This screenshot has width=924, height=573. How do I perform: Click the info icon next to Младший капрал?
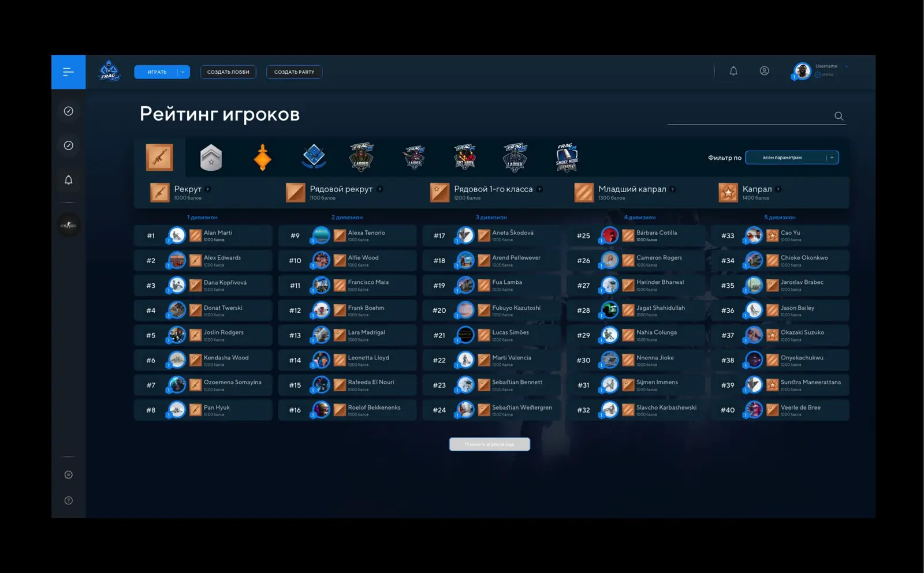(x=673, y=189)
